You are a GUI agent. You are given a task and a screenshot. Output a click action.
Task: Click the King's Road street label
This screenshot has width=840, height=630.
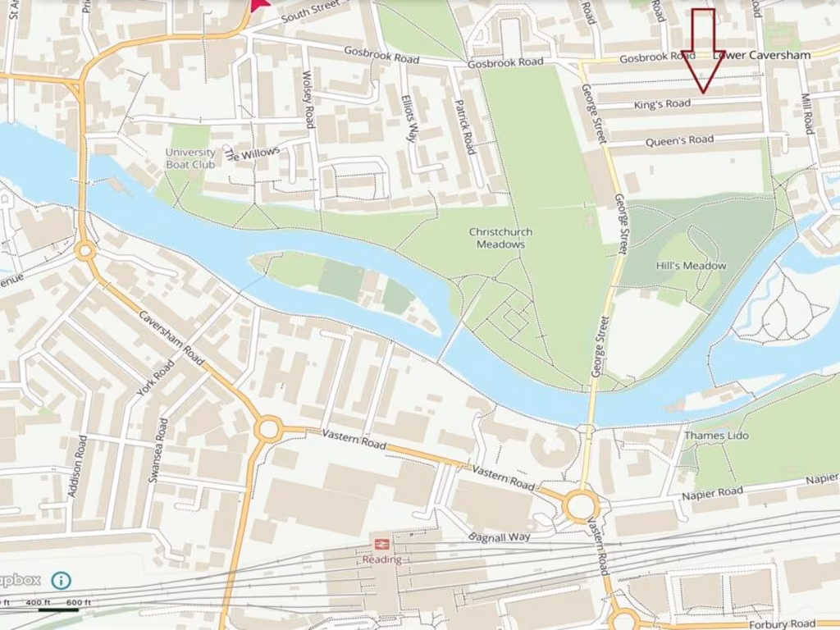[x=662, y=104]
